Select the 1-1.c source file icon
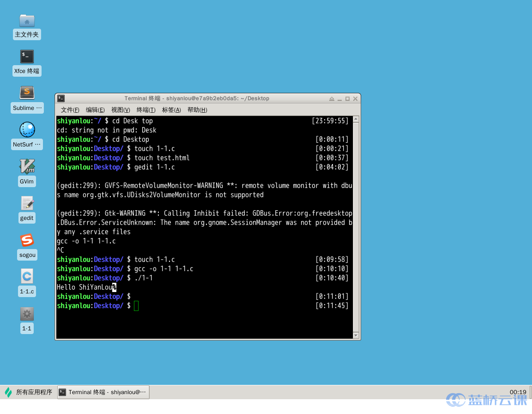 (x=27, y=277)
